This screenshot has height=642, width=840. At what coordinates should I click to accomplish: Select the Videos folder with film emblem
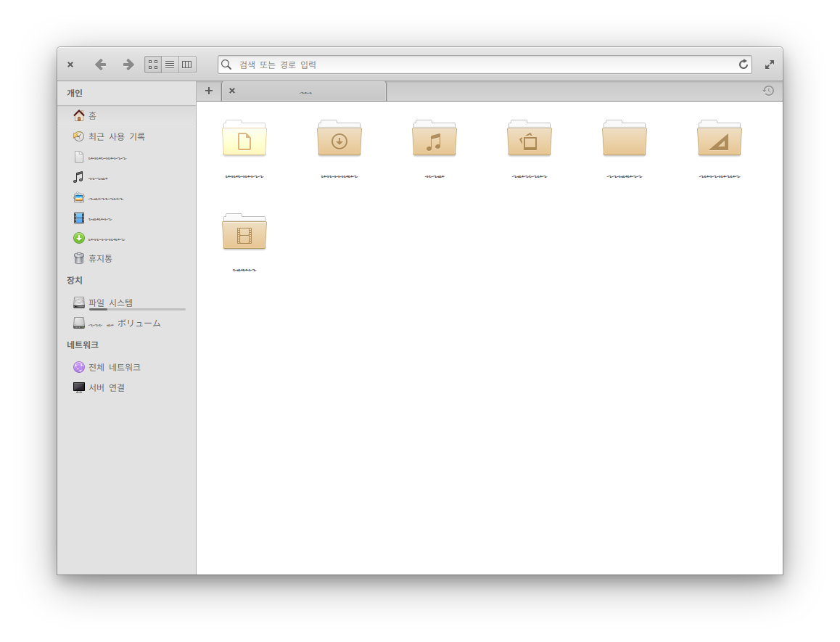(244, 232)
